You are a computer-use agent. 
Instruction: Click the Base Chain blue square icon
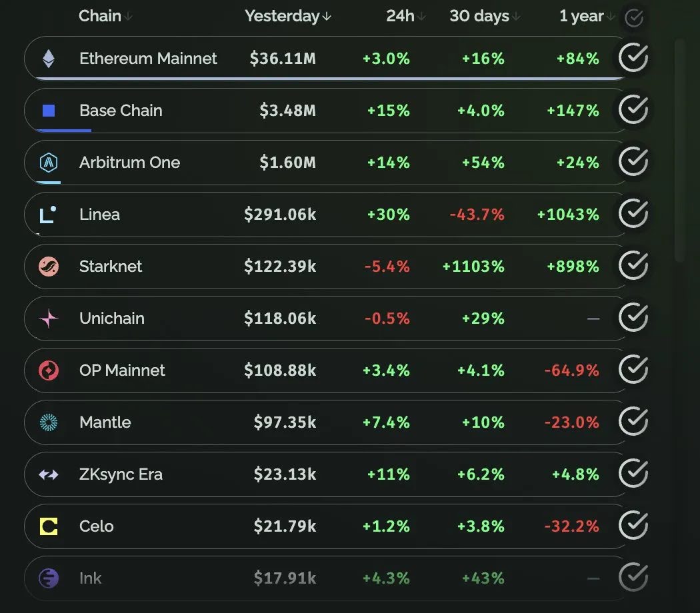tap(49, 111)
